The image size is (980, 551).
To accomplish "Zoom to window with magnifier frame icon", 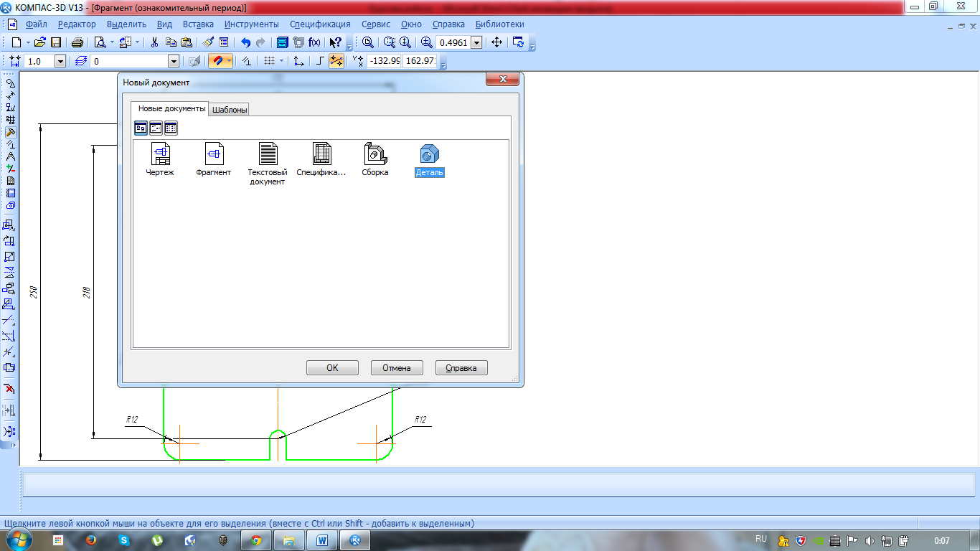I will (x=390, y=42).
